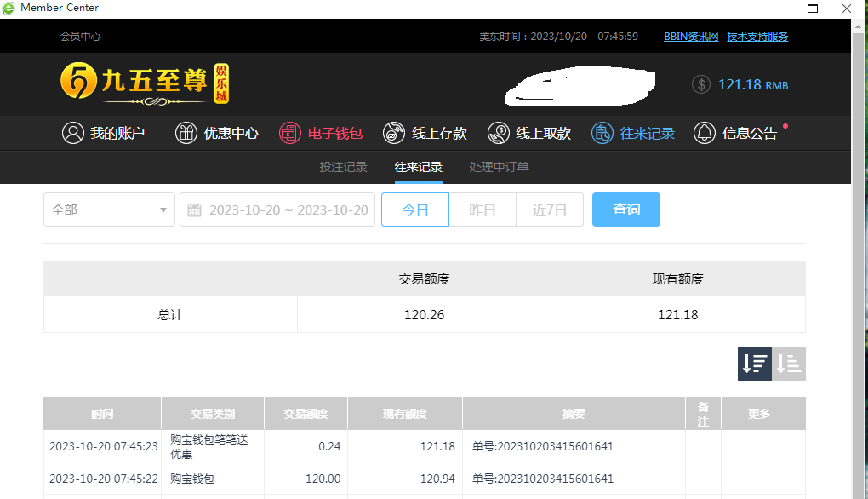Open 优惠中心 gift icon
The width and height of the screenshot is (868, 499).
(x=186, y=133)
